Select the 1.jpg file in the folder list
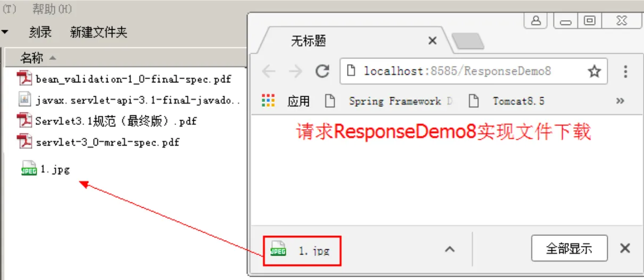Screen dimensions: 644x280 click(45, 169)
